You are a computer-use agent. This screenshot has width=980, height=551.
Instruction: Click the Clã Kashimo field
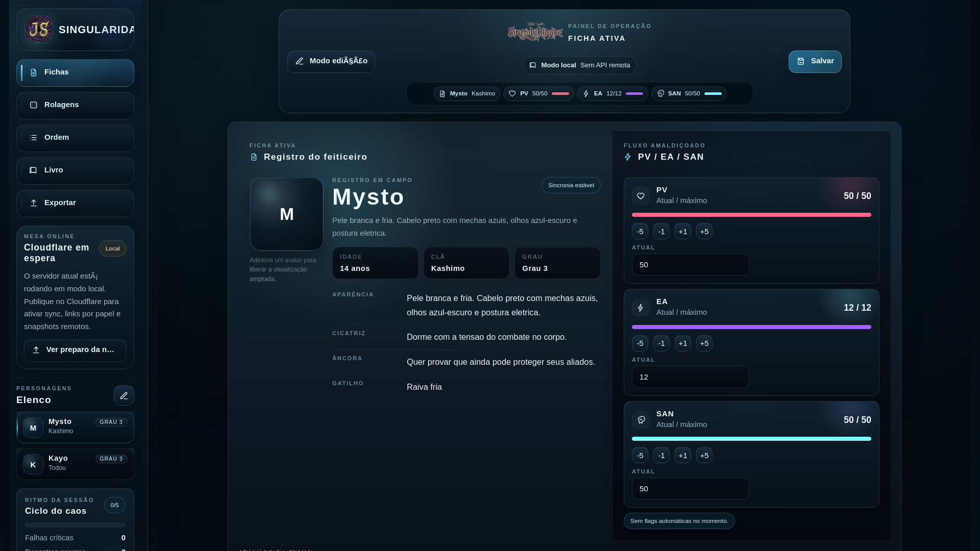coord(467,263)
